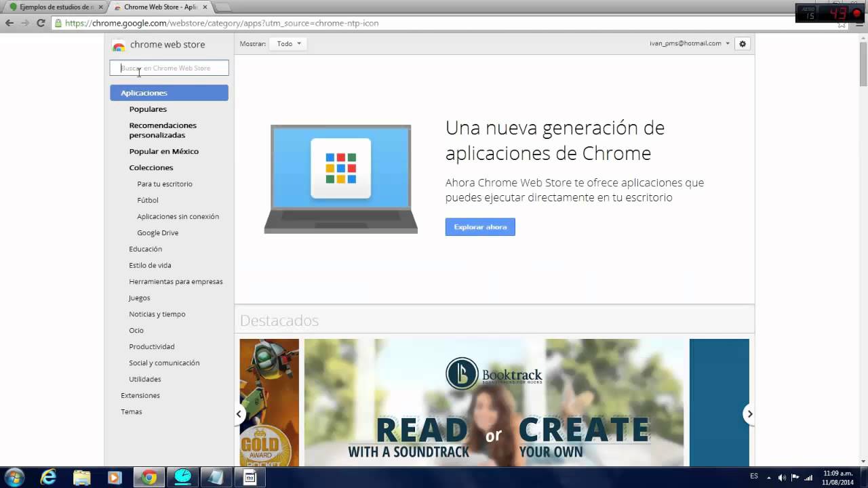This screenshot has width=868, height=488.
Task: Open a new browser tab
Action: pos(222,7)
